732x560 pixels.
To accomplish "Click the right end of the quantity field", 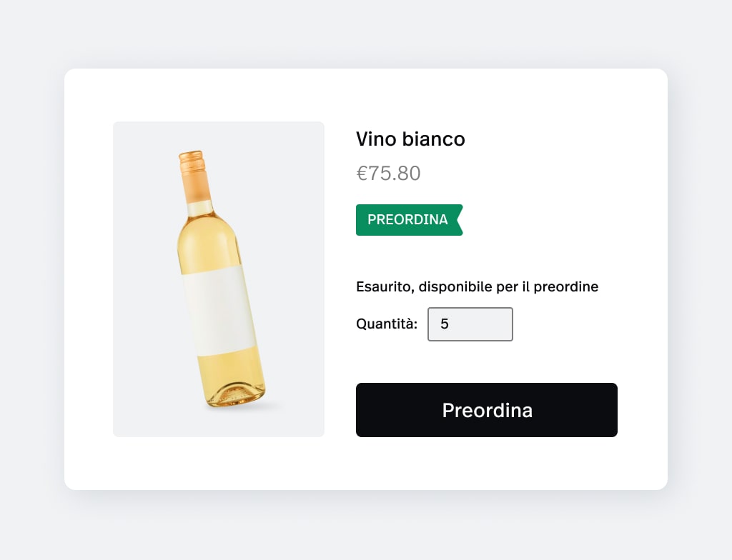I will click(x=504, y=324).
